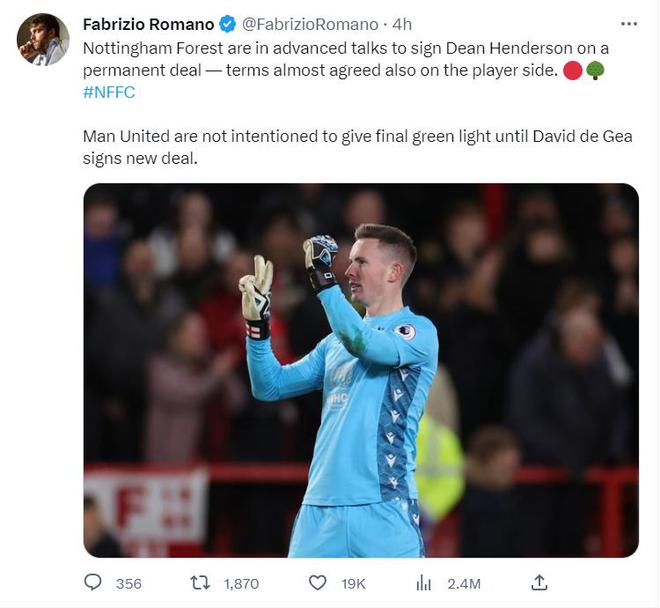
Task: Open the 4h timestamp link
Action: pos(402,24)
